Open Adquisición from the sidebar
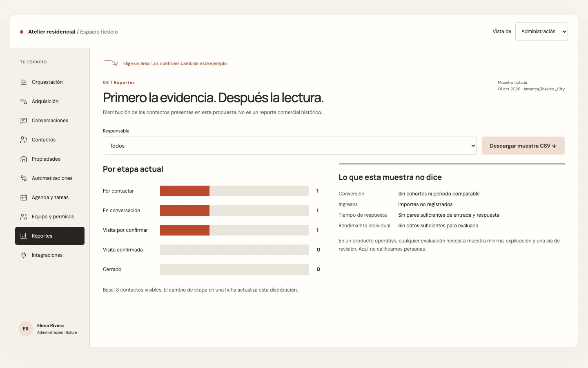The width and height of the screenshot is (588, 368). 50,101
